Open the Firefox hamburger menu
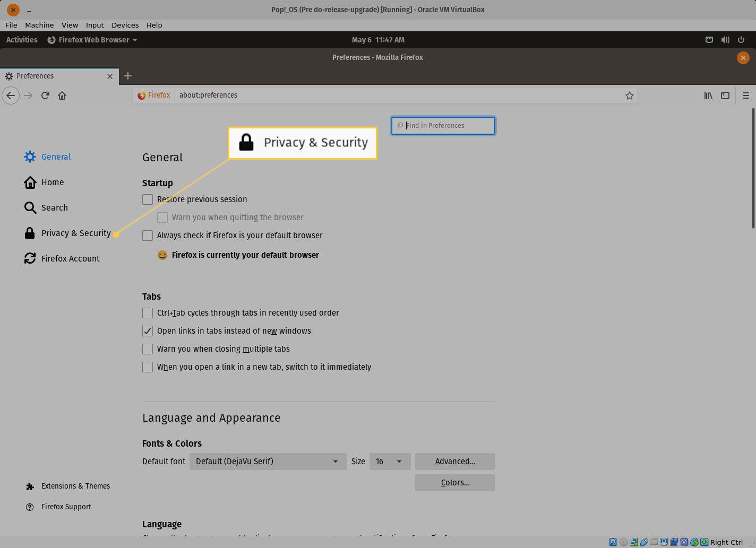 tap(745, 95)
